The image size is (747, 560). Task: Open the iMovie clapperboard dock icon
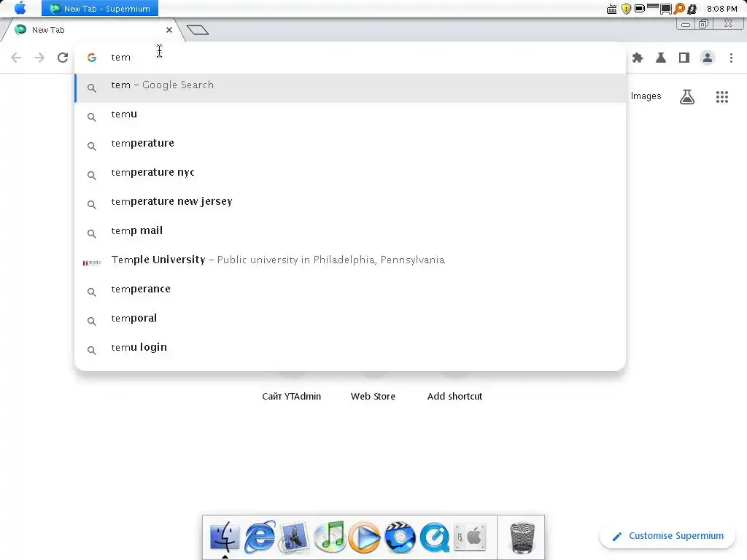(400, 537)
